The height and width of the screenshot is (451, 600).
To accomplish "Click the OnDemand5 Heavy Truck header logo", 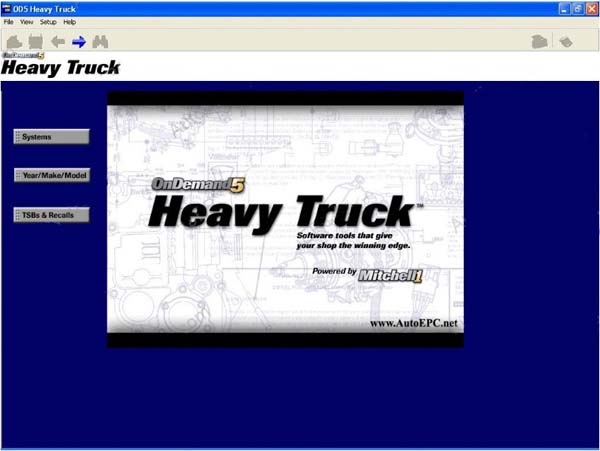I will (60, 65).
